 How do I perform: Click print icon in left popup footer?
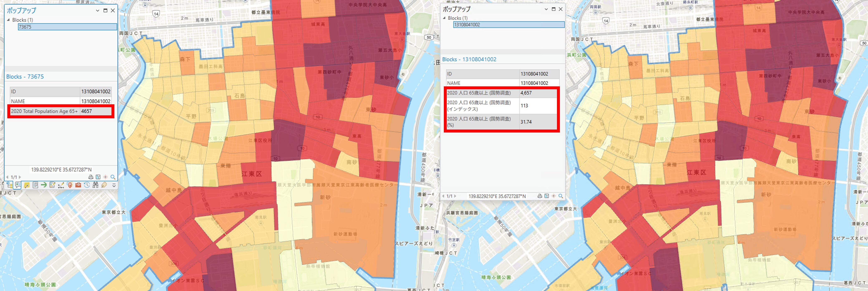[x=91, y=177]
